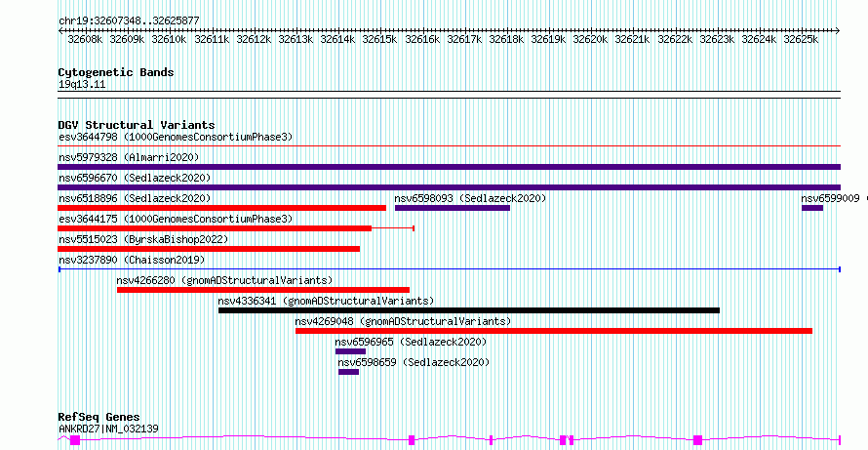Viewport: 868px width, 450px height.
Task: Click the nsv6598659 (Sedlazeck2020) label
Action: pos(414,362)
